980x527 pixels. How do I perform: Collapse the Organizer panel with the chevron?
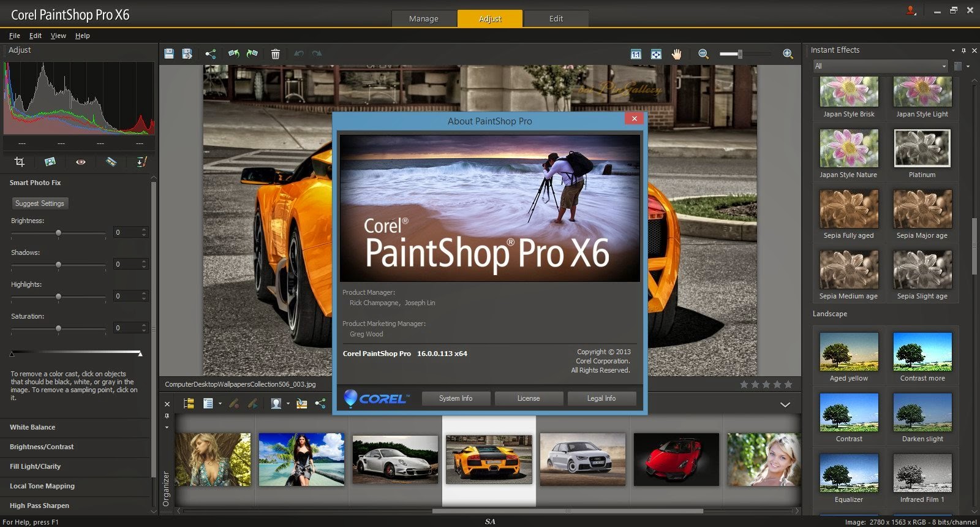785,404
